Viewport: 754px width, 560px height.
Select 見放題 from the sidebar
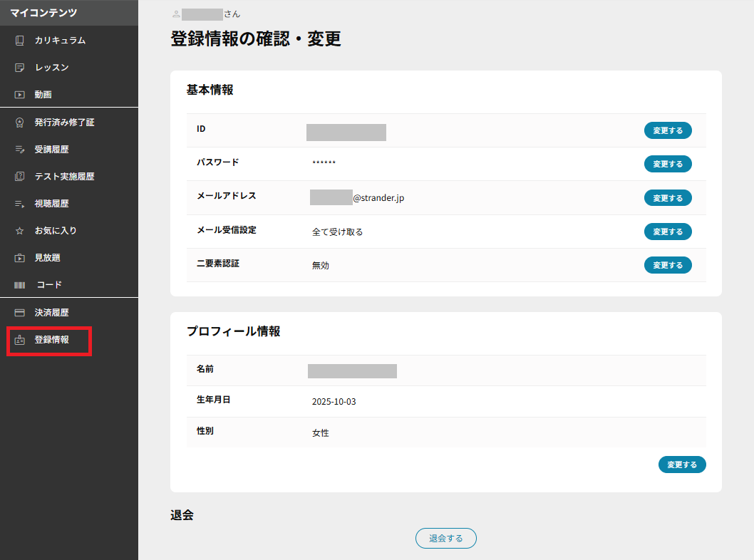coord(47,258)
